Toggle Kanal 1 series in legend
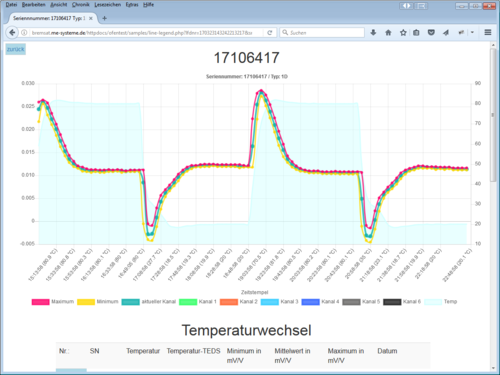500x375 pixels. click(x=198, y=302)
